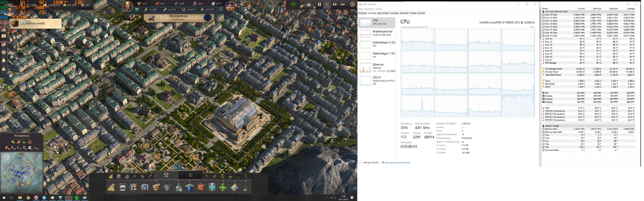644x201 pixels.
Task: Open the white statue ornament category
Action: tap(234, 187)
